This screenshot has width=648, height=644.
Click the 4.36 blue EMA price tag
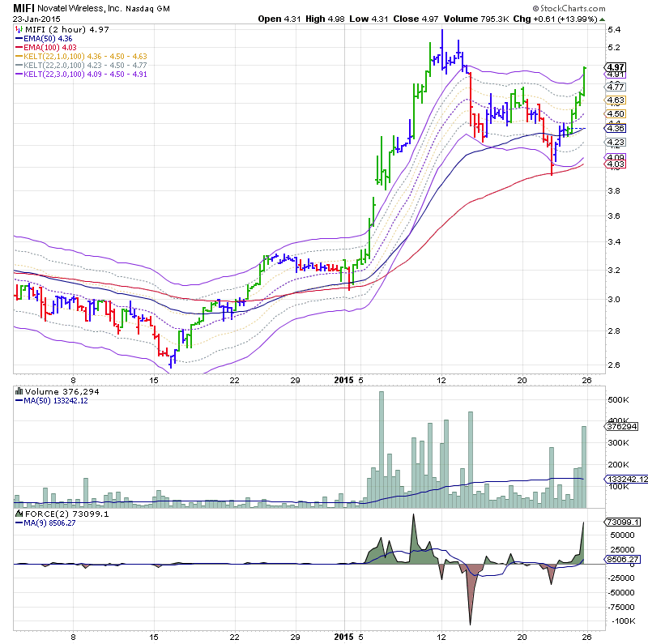tap(616, 128)
